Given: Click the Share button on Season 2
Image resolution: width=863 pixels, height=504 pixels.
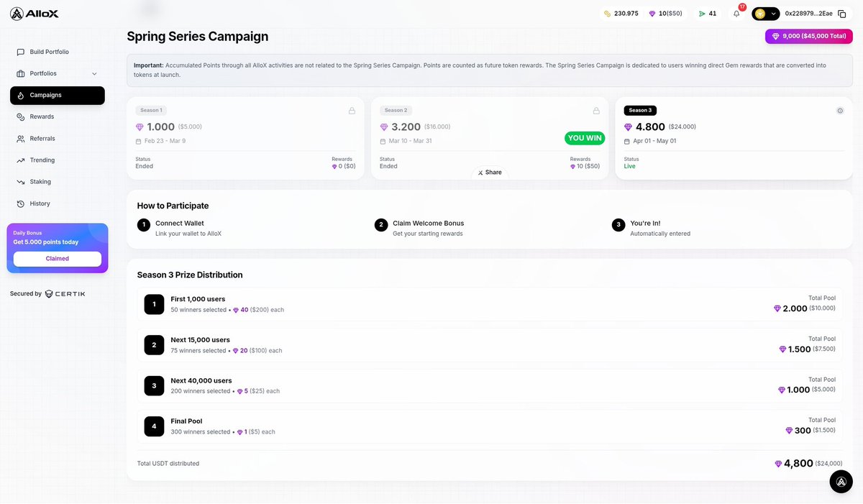Looking at the screenshot, I should (490, 173).
